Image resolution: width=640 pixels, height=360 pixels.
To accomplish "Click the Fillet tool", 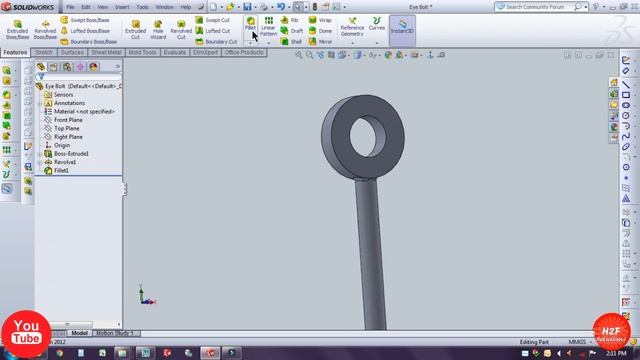I will (x=250, y=24).
